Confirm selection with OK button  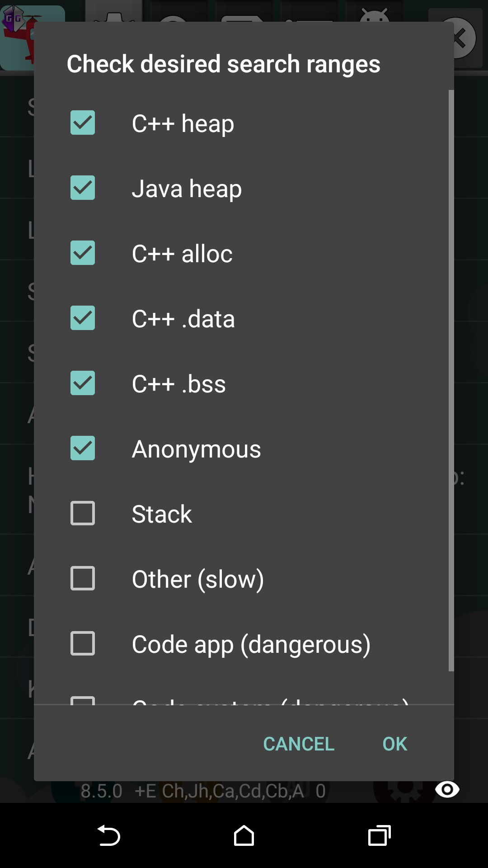point(394,744)
